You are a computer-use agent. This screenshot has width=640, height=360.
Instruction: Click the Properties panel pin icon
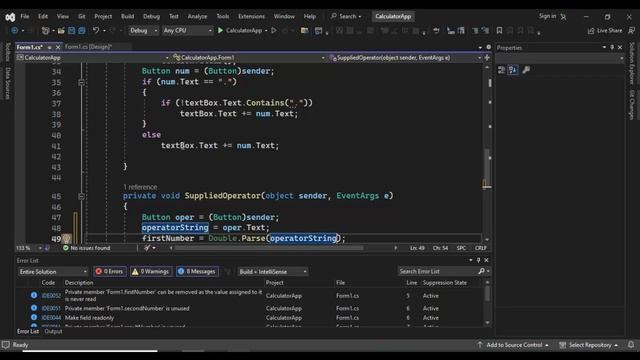click(612, 48)
